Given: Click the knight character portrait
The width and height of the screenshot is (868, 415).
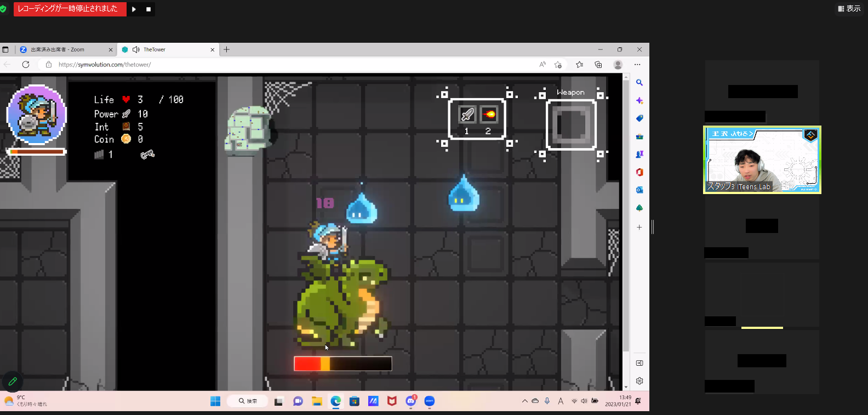Looking at the screenshot, I should 37,115.
